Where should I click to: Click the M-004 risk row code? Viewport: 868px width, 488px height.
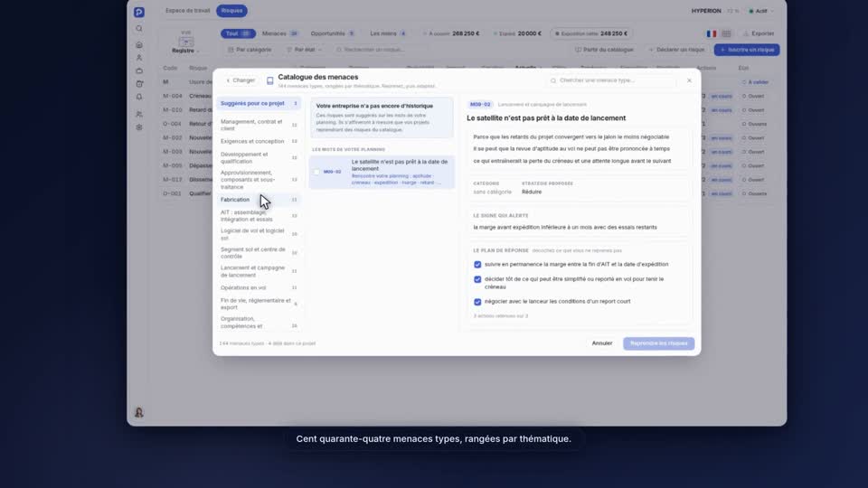coord(172,97)
